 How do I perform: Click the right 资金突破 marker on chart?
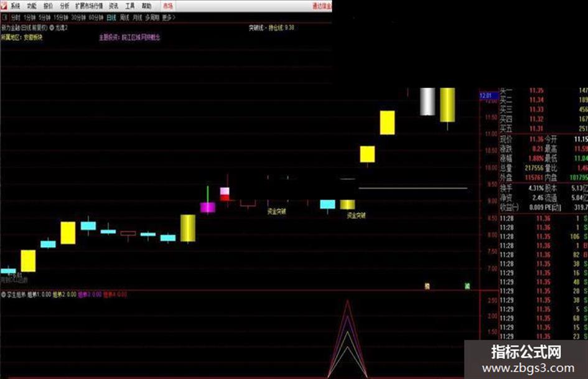tap(356, 215)
